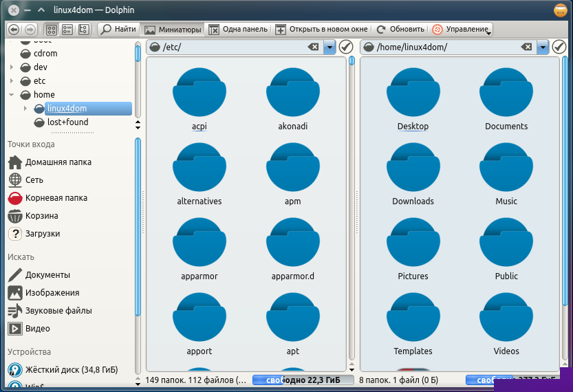The image size is (573, 392).
Task: Search for Видео
Action: tap(29, 329)
